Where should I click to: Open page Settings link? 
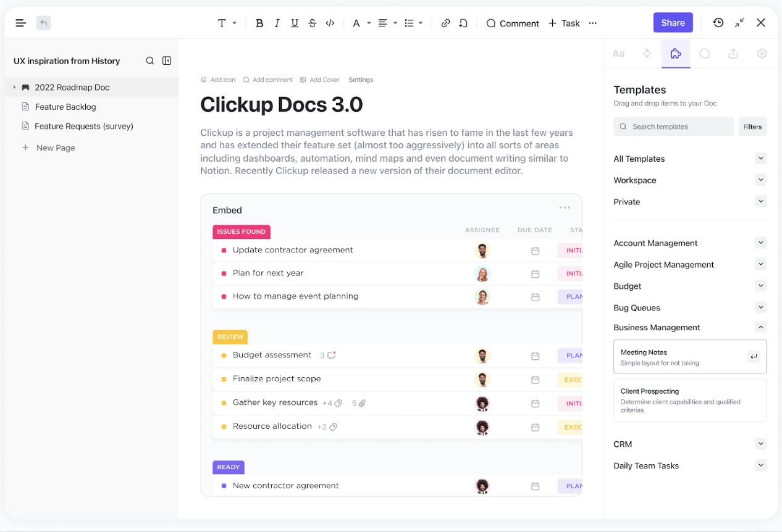pyautogui.click(x=361, y=80)
